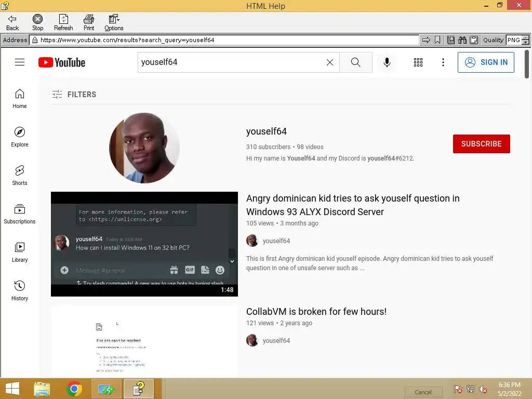Open the CollabVM video thumbnail
The image size is (532, 399).
144,341
